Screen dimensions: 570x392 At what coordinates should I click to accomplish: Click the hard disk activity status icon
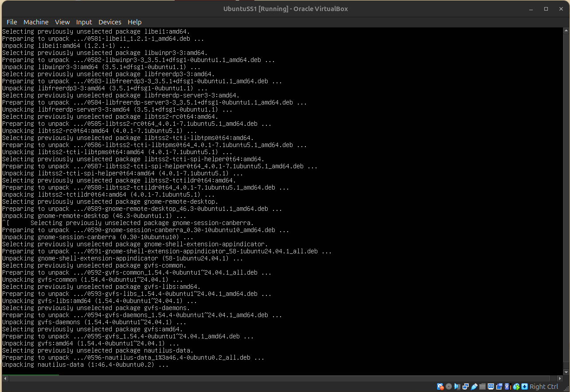tap(440, 387)
